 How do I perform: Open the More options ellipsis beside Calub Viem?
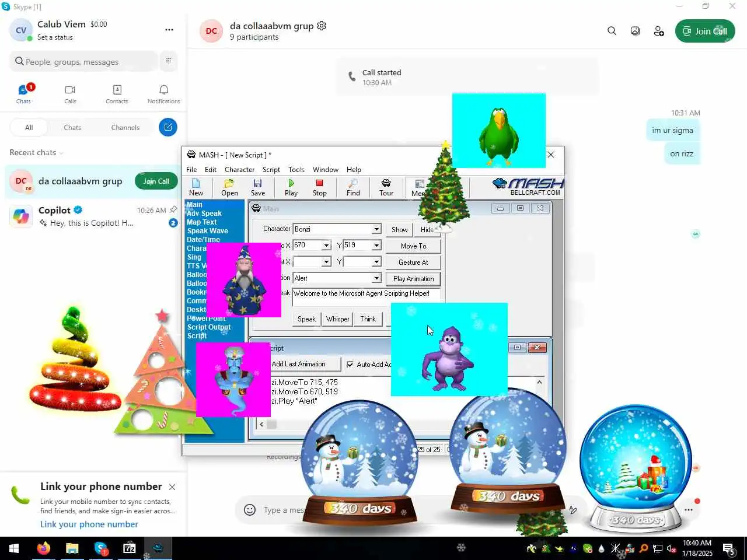(x=169, y=30)
